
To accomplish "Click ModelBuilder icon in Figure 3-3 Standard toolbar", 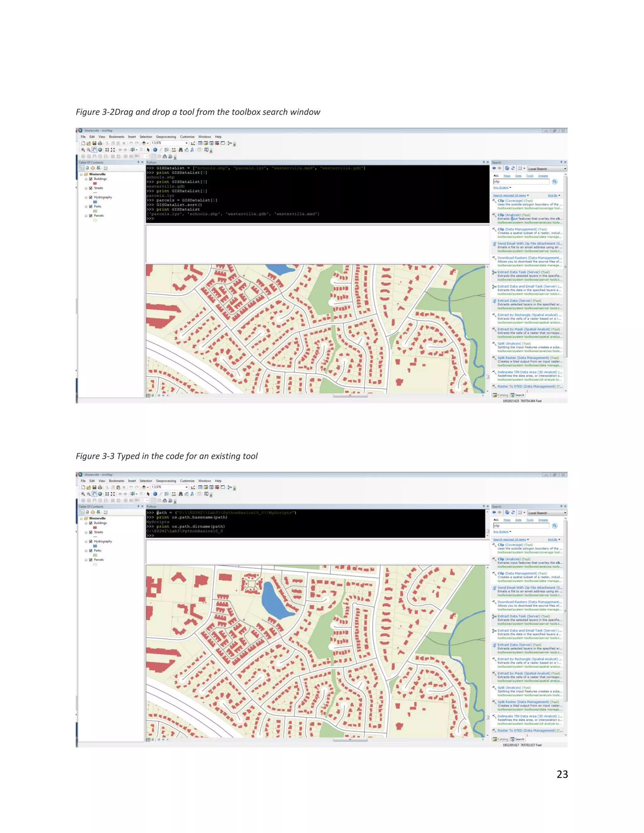I will tap(230, 488).
